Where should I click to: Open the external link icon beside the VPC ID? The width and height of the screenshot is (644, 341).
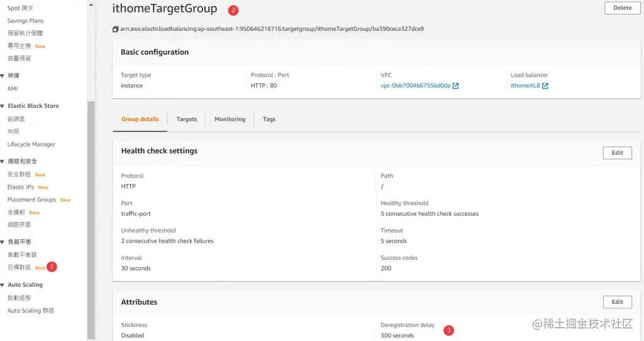(x=455, y=86)
